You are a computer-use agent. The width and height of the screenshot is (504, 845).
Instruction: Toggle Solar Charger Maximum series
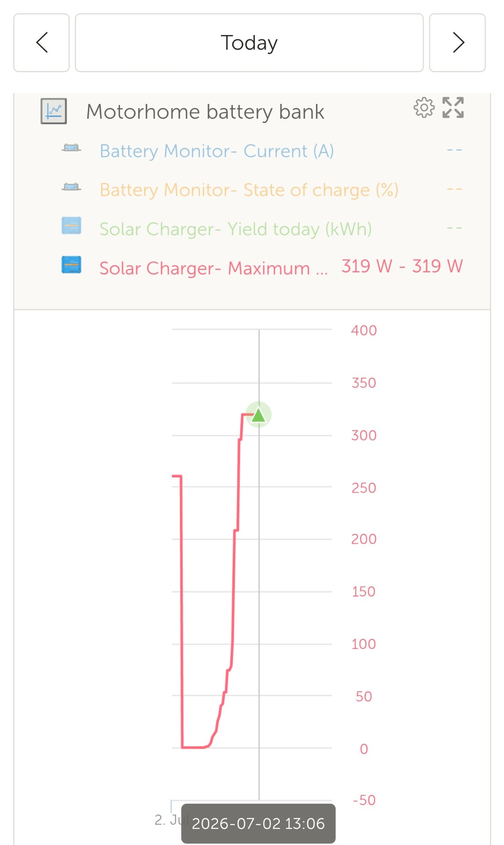point(214,268)
